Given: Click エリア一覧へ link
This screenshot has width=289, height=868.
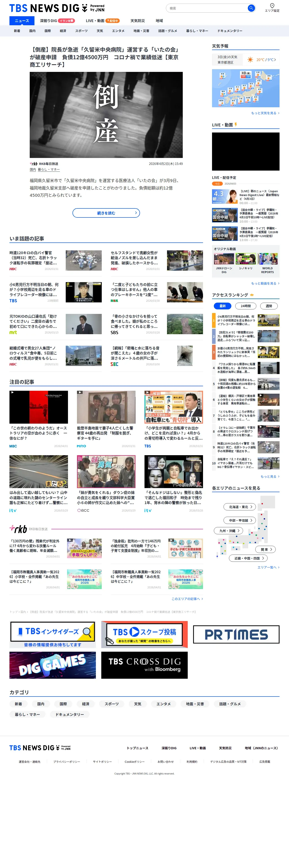Looking at the screenshot, I should pyautogui.click(x=268, y=567).
